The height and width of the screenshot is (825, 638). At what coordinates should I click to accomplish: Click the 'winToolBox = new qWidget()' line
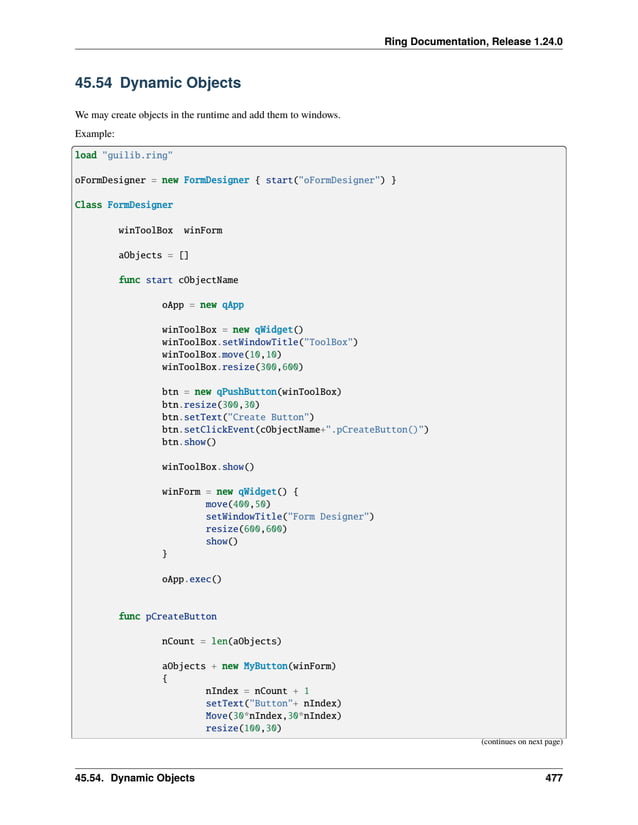click(232, 329)
